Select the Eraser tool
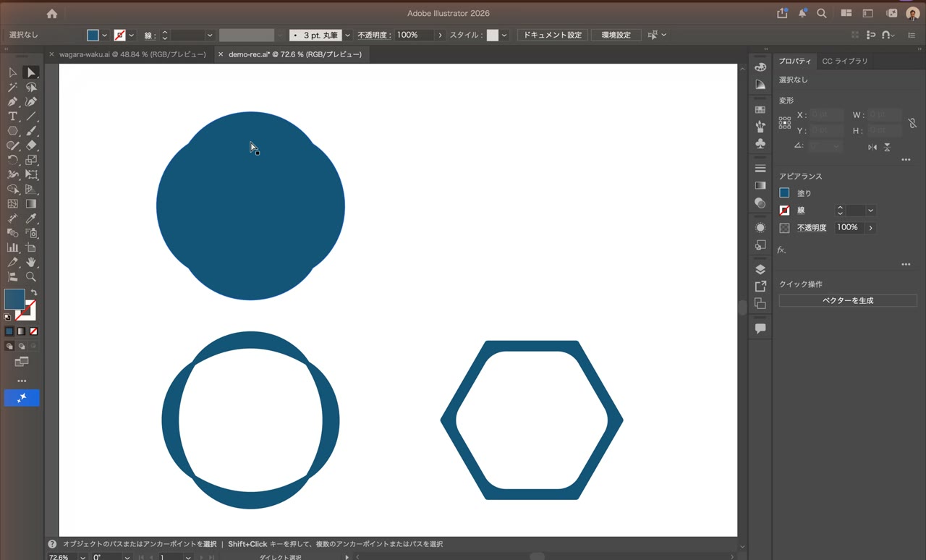 click(x=31, y=145)
